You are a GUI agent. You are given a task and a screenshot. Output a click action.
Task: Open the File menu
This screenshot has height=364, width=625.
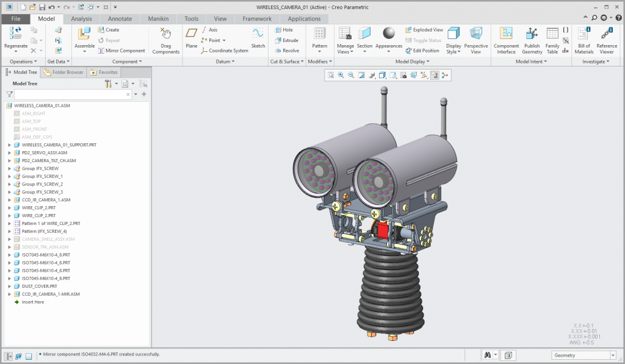[15, 19]
